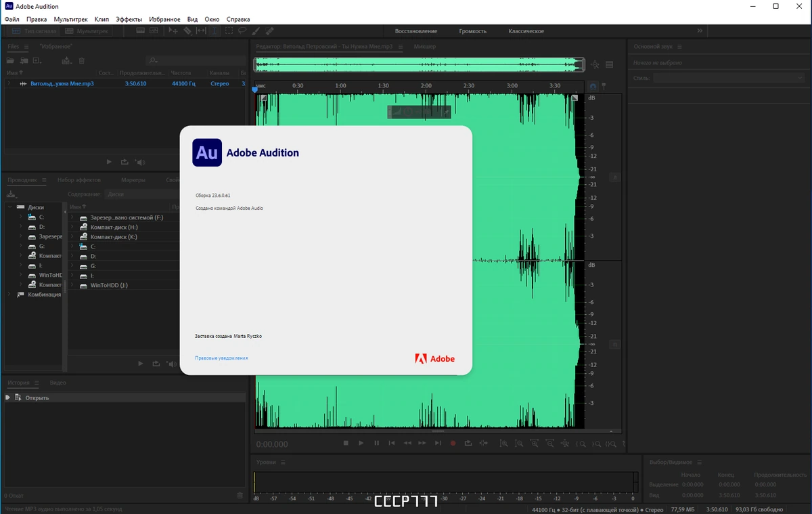Click Zoom Out Full icon

point(565,443)
